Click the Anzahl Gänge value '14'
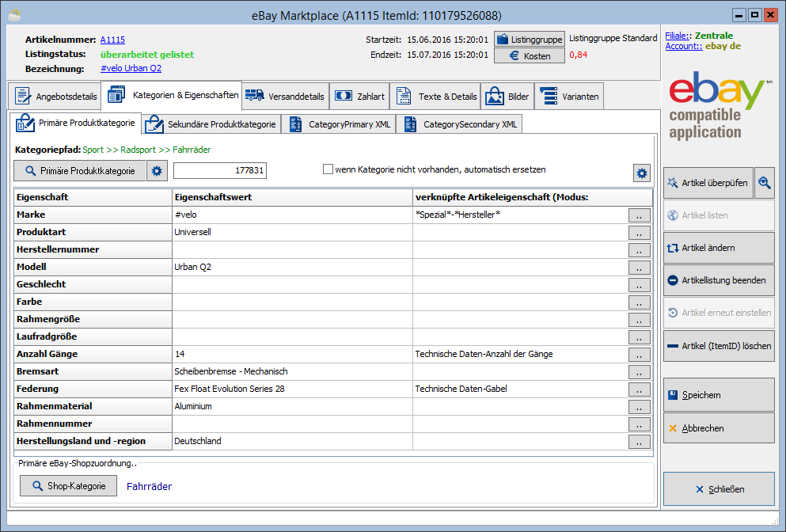The height and width of the screenshot is (532, 786). point(292,354)
